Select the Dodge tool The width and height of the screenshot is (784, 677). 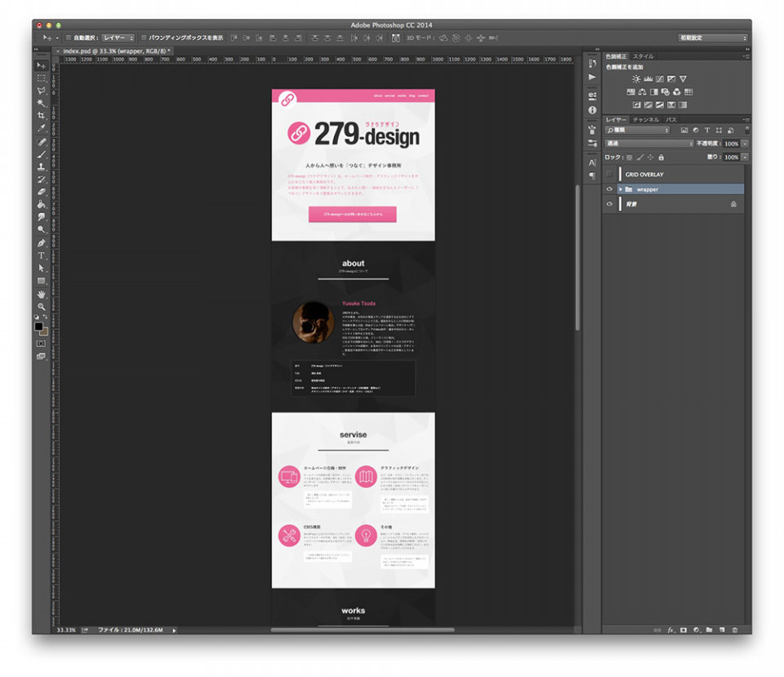(x=41, y=229)
